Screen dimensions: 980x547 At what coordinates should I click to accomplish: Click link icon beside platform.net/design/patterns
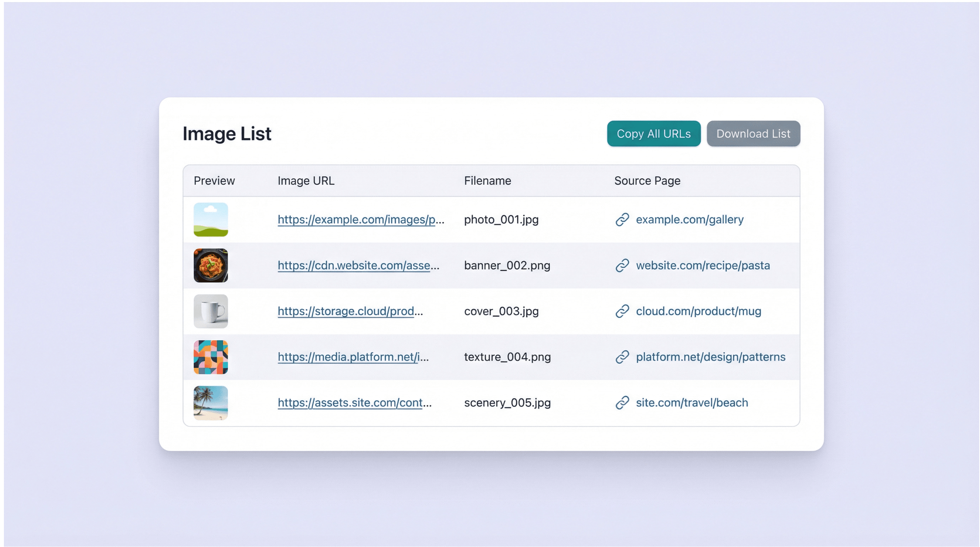click(x=622, y=357)
